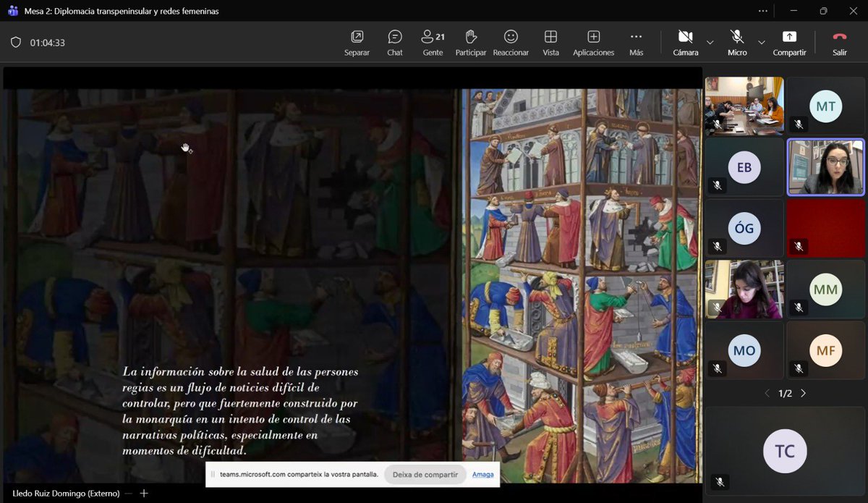The width and height of the screenshot is (868, 503).
Task: Select the conference room video tile
Action: coord(744,106)
